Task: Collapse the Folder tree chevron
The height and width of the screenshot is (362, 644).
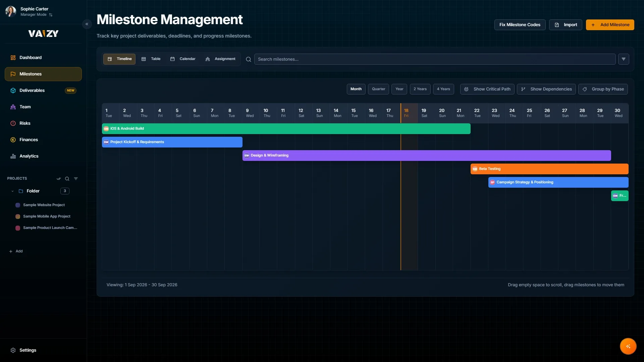Action: [12, 191]
